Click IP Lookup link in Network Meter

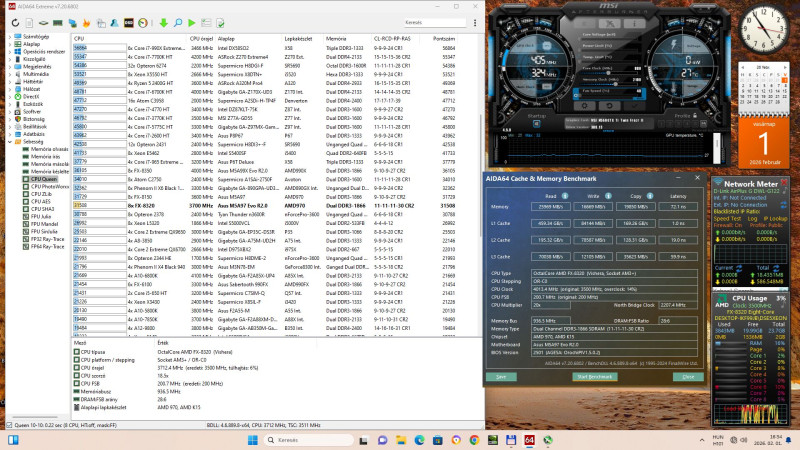coord(775,218)
